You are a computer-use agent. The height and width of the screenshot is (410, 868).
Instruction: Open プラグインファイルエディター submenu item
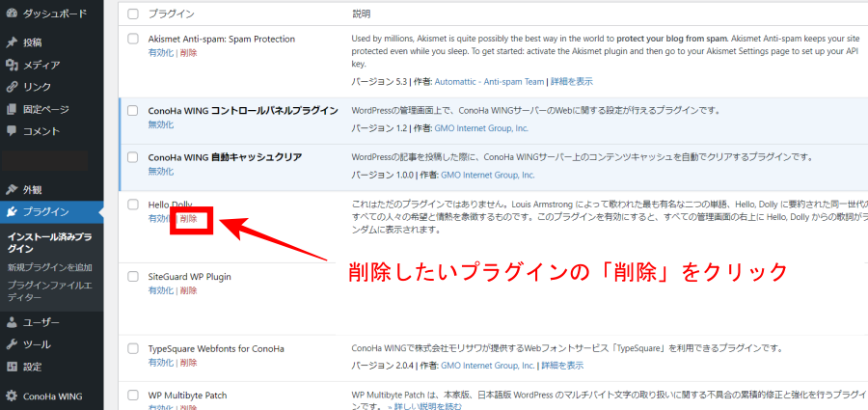tap(49, 291)
